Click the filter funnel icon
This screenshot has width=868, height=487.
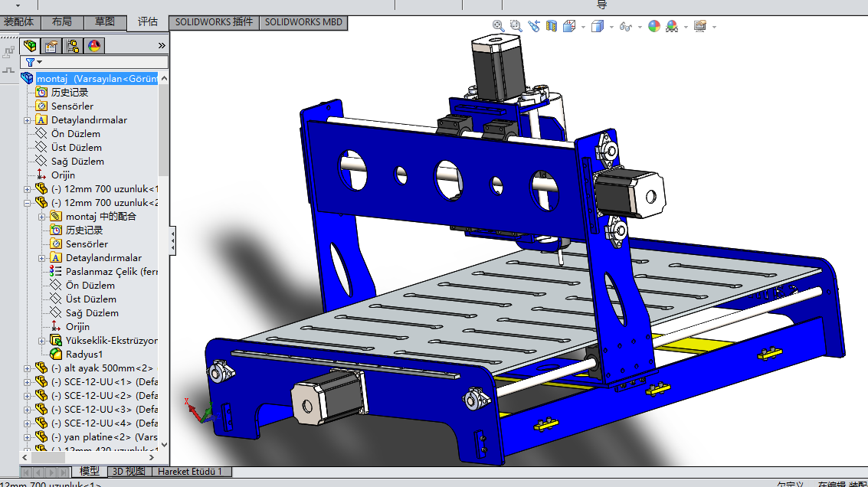tap(31, 62)
